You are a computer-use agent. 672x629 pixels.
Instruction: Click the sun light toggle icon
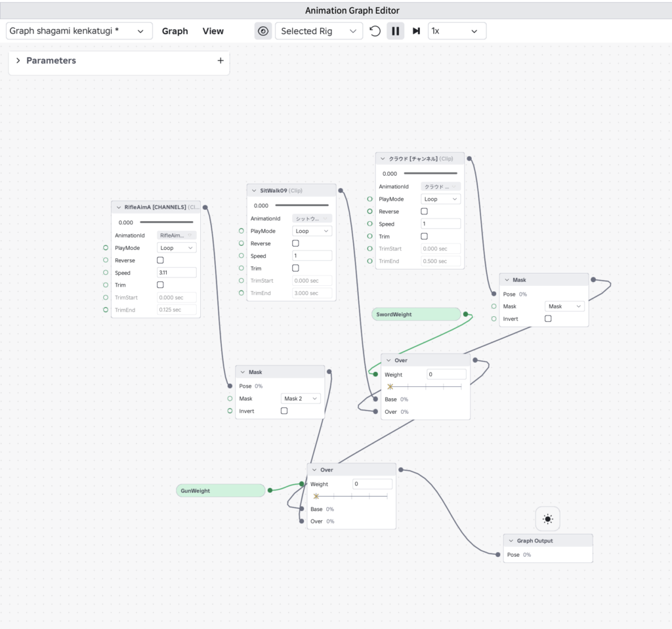pos(548,519)
